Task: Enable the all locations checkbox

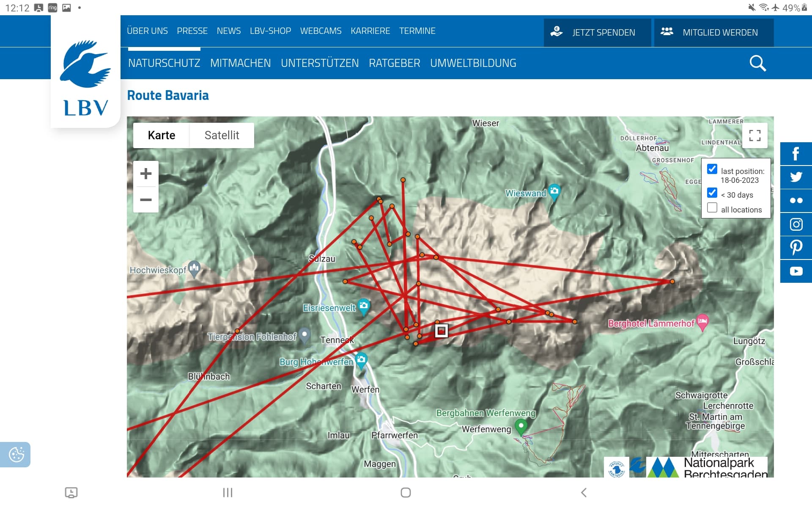Action: pos(712,208)
